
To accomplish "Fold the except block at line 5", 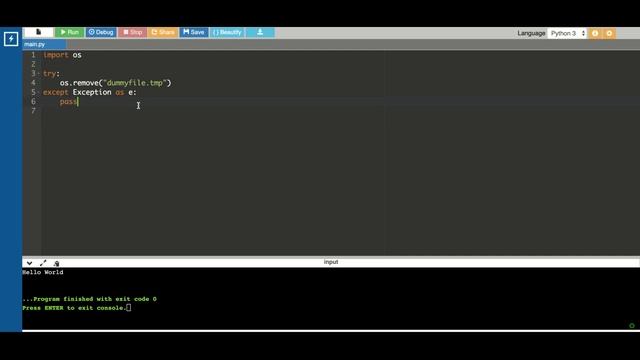I will 39,93.
